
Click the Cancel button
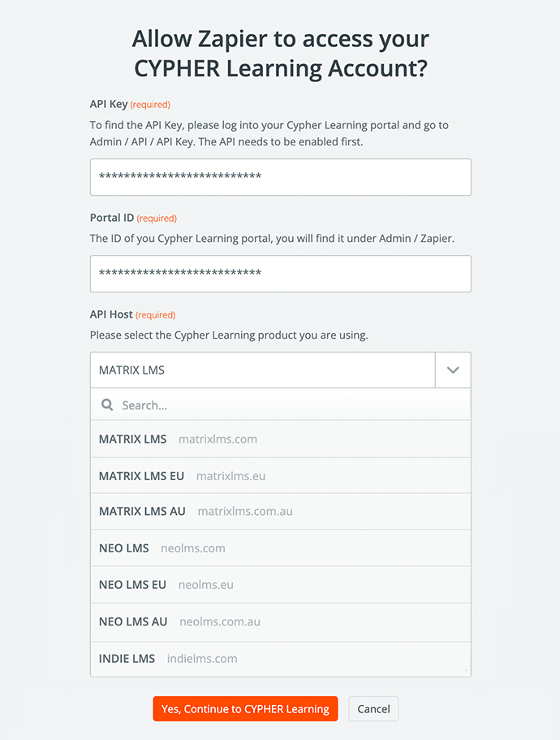pos(373,708)
